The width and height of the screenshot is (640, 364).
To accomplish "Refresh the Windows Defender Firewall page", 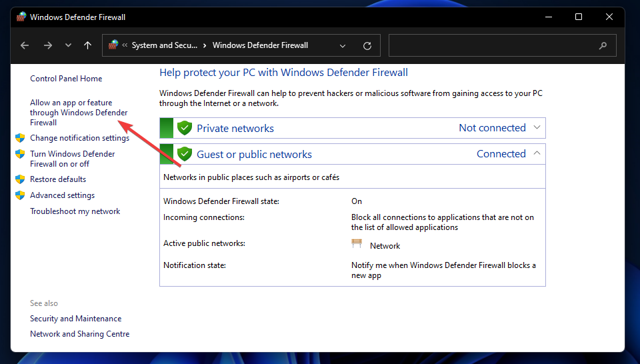I will (367, 46).
